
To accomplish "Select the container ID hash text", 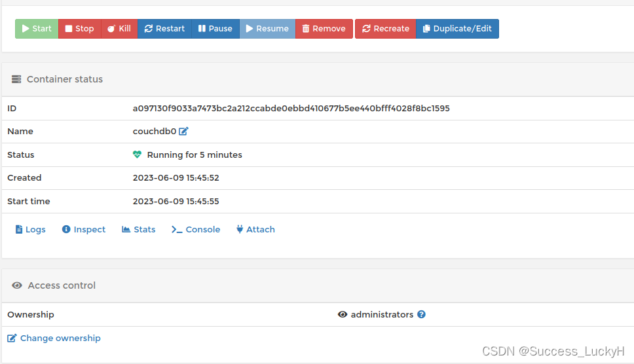I will (291, 108).
